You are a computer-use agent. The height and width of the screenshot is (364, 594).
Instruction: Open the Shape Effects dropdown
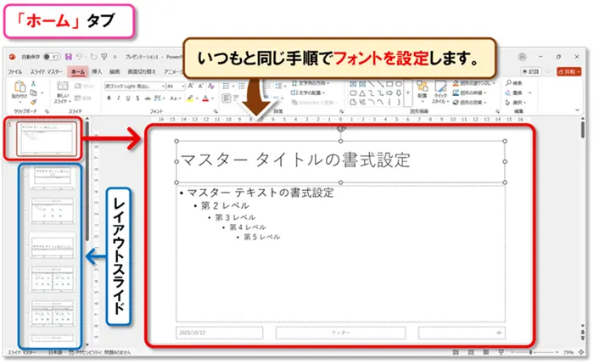click(470, 103)
